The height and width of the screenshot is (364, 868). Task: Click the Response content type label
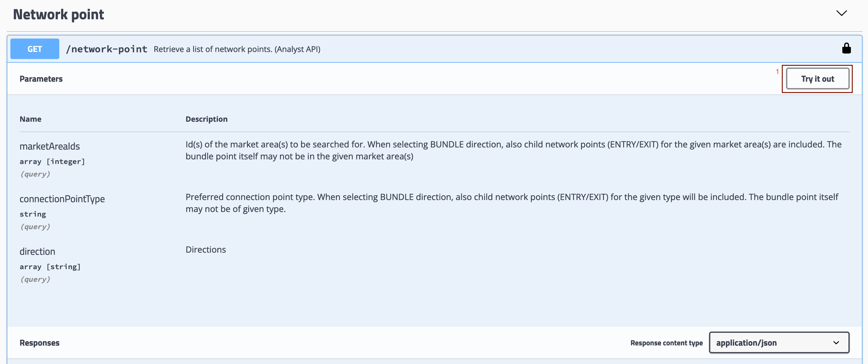(x=666, y=343)
